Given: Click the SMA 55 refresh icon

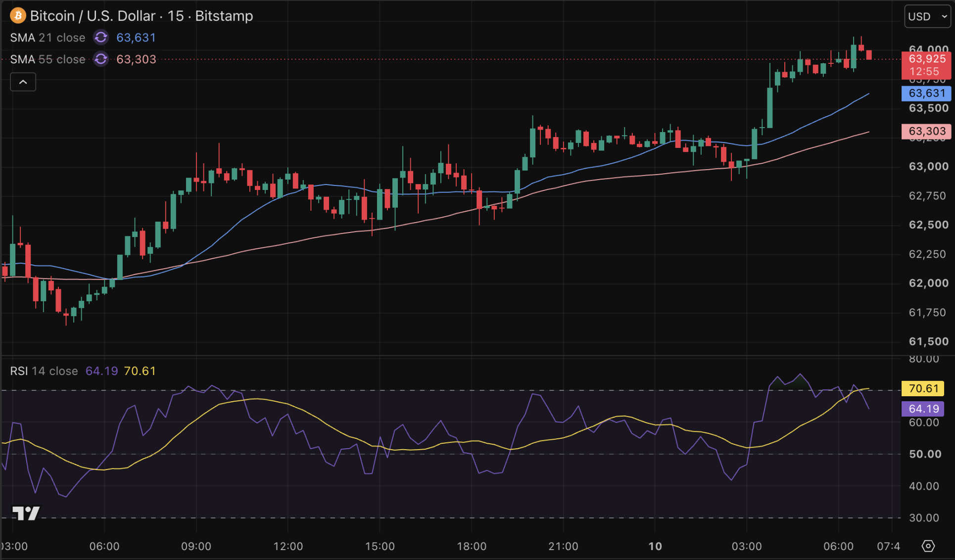Looking at the screenshot, I should click(x=101, y=59).
